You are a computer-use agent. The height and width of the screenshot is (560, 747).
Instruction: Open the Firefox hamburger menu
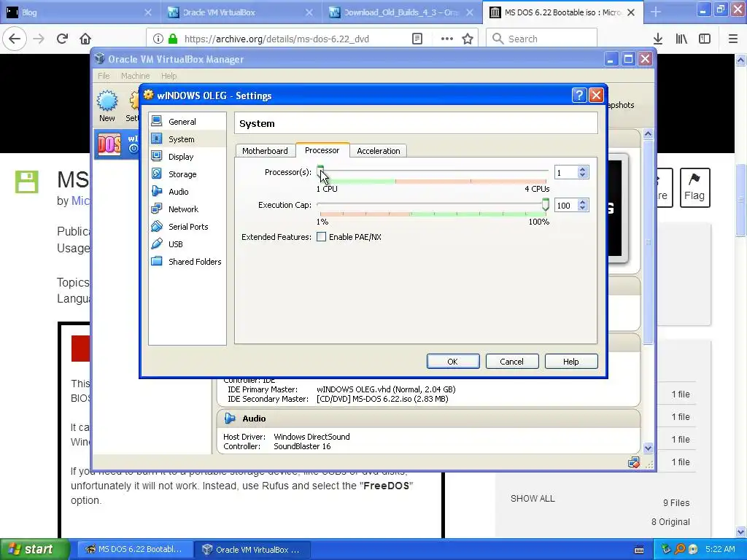click(x=732, y=39)
